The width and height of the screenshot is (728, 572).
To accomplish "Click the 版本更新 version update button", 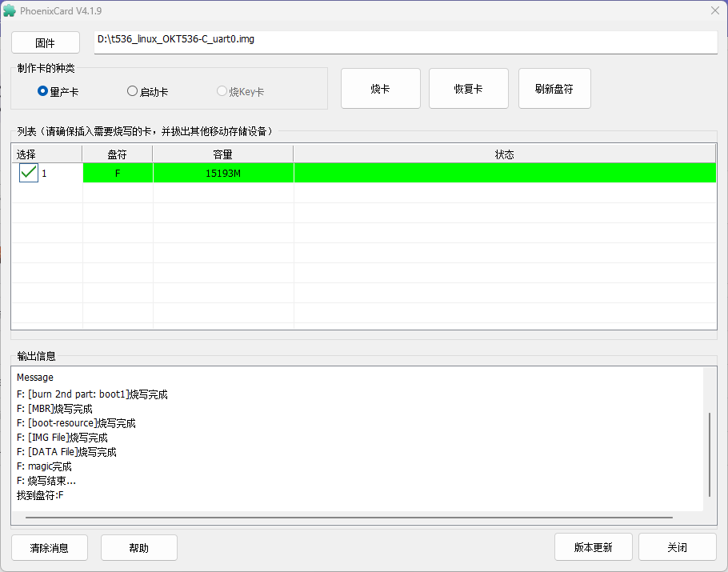I will 593,547.
